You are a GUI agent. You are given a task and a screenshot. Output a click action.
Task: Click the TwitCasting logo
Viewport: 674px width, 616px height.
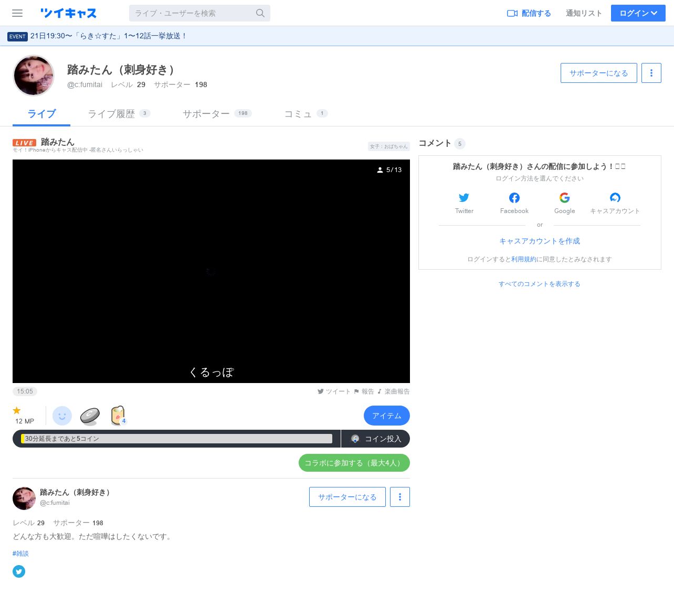[x=68, y=13]
